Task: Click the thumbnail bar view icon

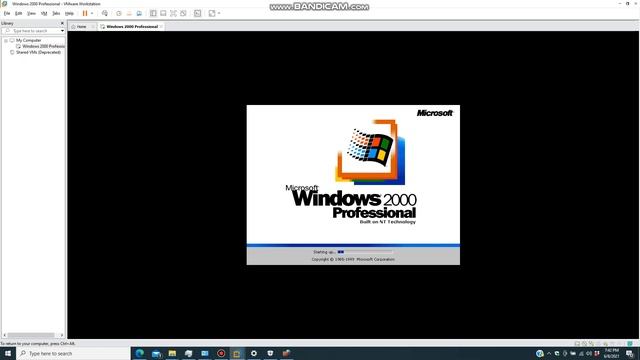Action: click(163, 13)
